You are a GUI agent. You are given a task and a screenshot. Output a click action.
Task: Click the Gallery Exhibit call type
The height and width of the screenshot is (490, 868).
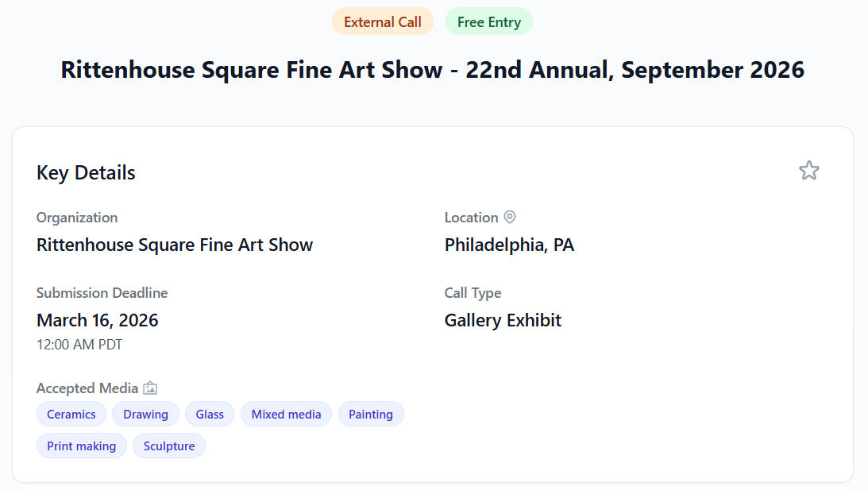click(503, 320)
